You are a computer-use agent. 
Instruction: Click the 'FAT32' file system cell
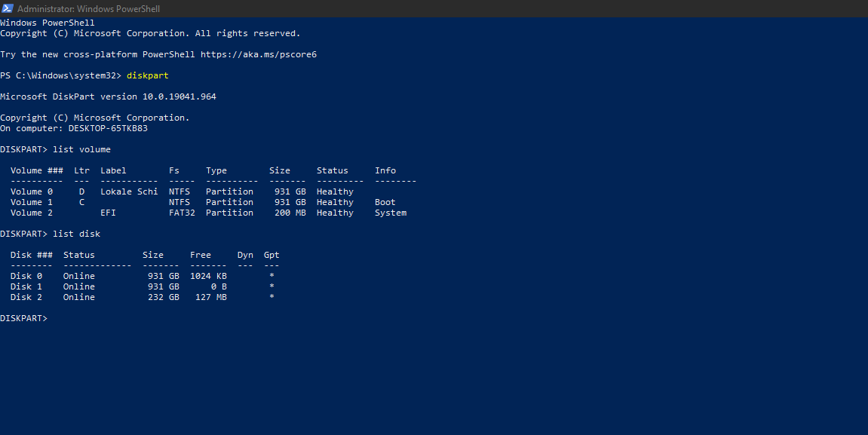[182, 213]
